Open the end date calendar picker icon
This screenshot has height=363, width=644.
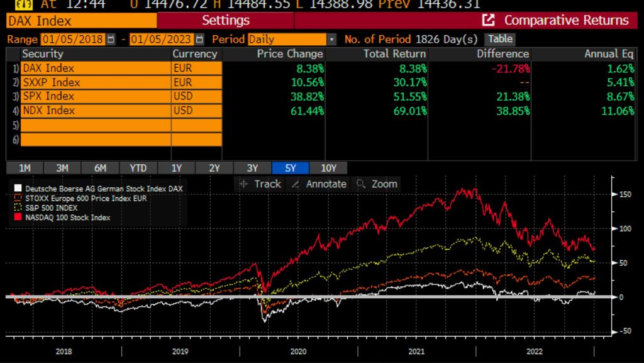pyautogui.click(x=199, y=40)
